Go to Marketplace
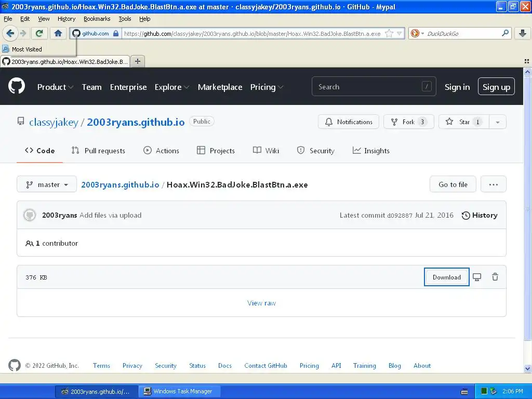 220,87
